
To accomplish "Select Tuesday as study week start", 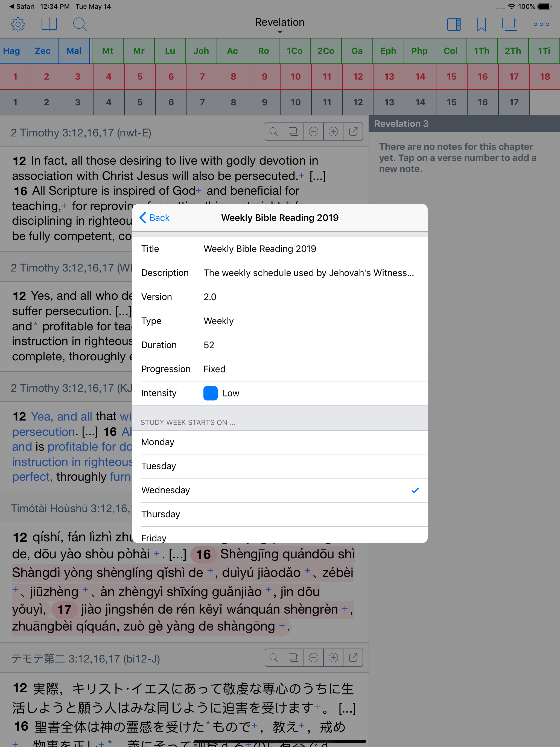I will click(x=280, y=466).
